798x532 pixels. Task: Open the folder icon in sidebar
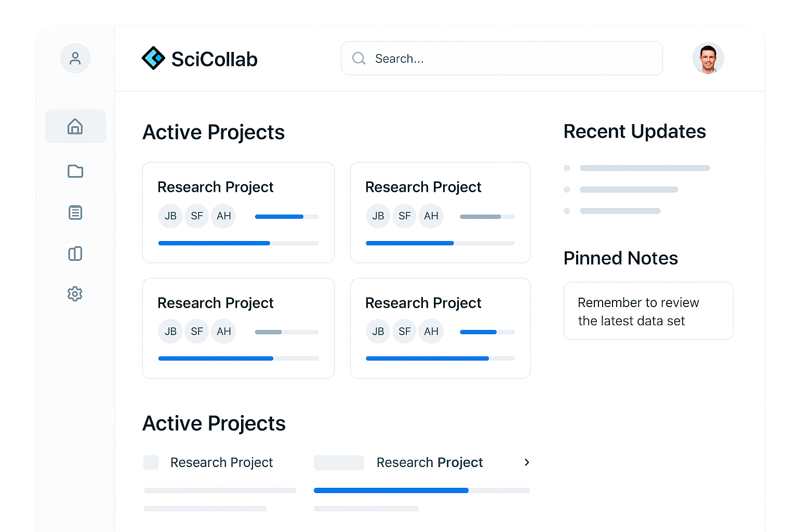75,171
